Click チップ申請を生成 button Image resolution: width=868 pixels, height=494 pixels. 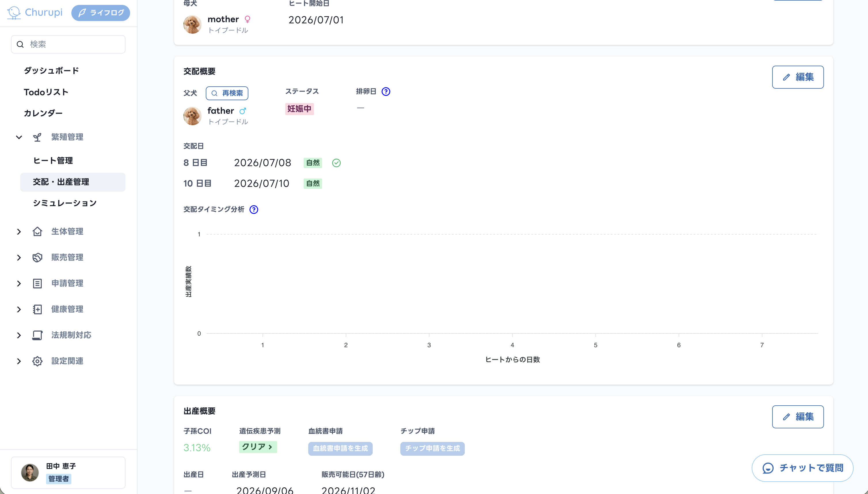(x=433, y=449)
